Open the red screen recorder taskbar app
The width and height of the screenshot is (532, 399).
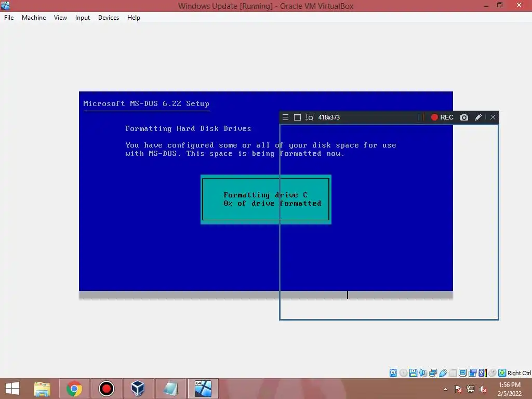point(106,389)
